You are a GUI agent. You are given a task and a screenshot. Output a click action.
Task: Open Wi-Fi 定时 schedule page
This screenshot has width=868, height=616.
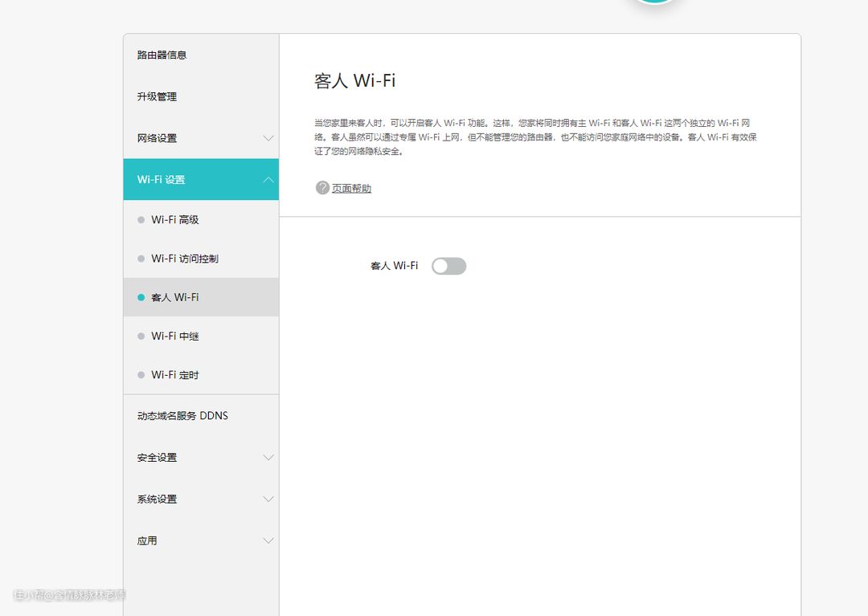coord(174,375)
